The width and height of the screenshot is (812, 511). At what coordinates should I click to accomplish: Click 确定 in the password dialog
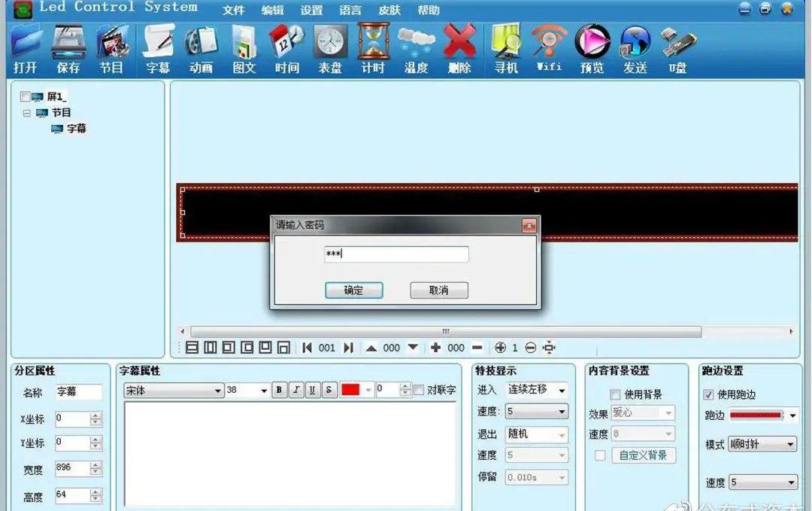(x=353, y=290)
